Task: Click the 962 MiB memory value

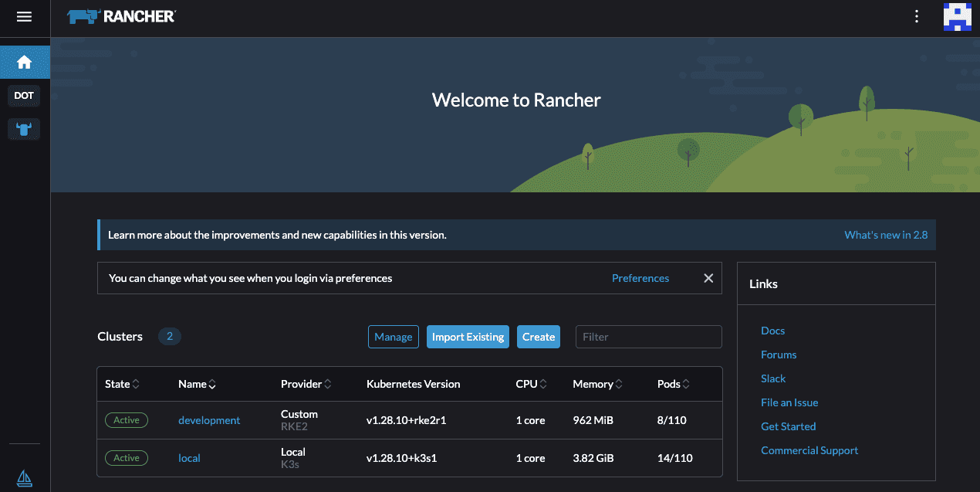Action: click(x=593, y=420)
